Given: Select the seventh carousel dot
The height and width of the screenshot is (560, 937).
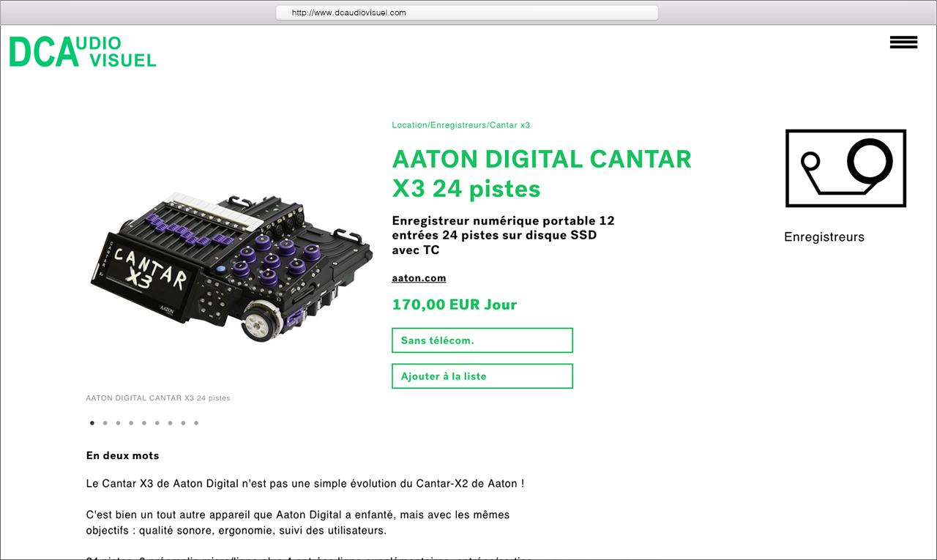Looking at the screenshot, I should (x=170, y=422).
